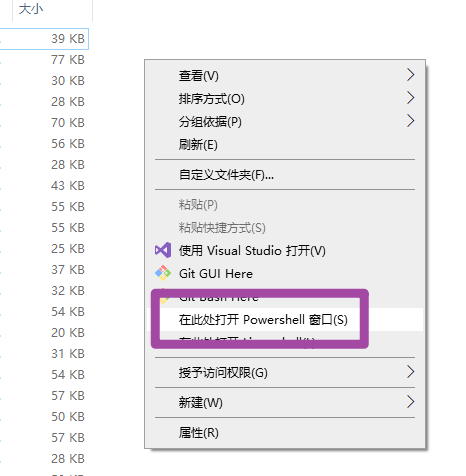
Task: Click the Visual Studio icon in the menu
Action: pyautogui.click(x=163, y=250)
